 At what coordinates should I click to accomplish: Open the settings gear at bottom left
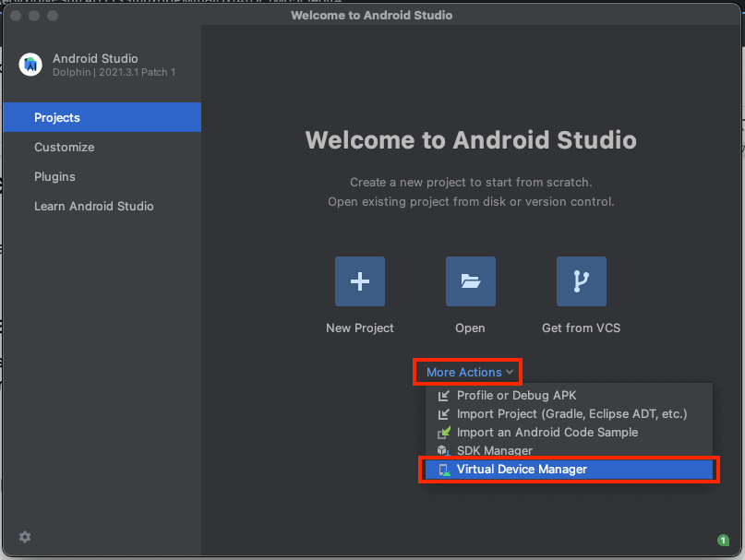pos(24,537)
